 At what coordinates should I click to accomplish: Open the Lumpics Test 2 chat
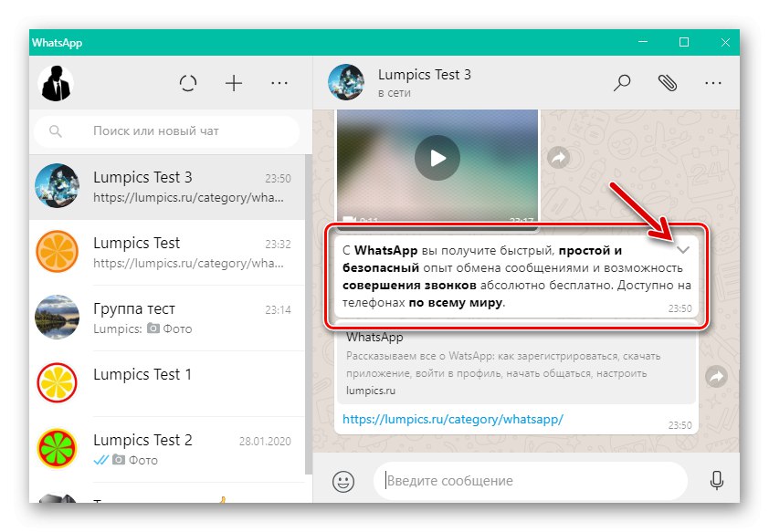click(167, 449)
